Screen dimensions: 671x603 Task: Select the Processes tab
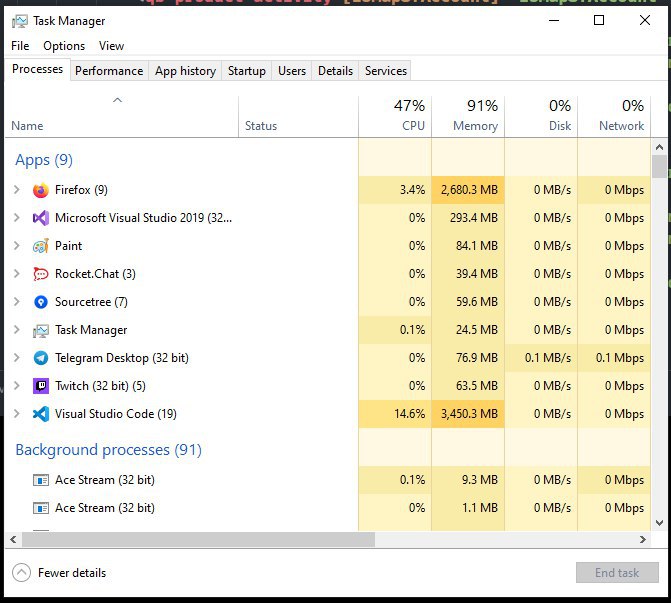tap(38, 69)
